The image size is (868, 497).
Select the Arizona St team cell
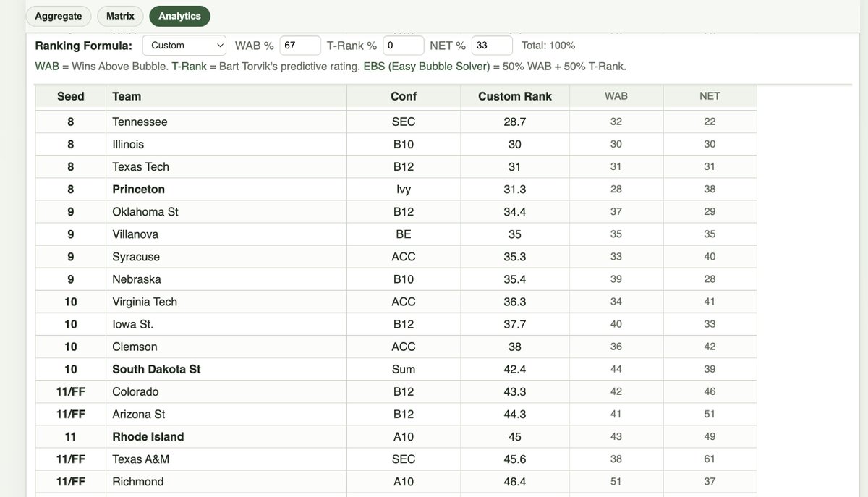[x=226, y=413]
